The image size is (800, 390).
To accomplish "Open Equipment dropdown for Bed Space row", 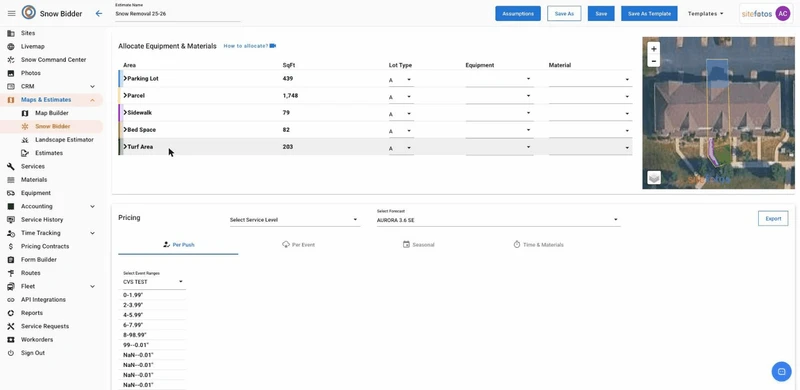I will tap(499, 130).
